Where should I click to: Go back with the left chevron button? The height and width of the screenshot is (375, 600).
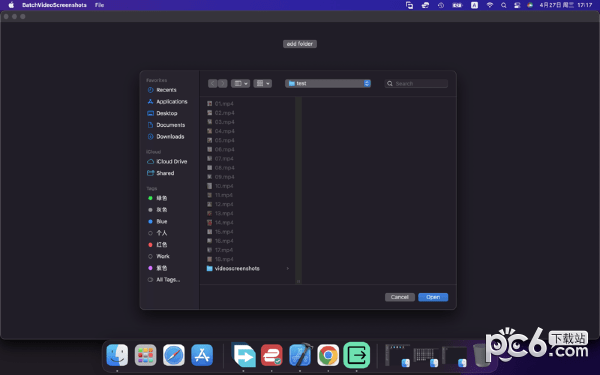[213, 83]
